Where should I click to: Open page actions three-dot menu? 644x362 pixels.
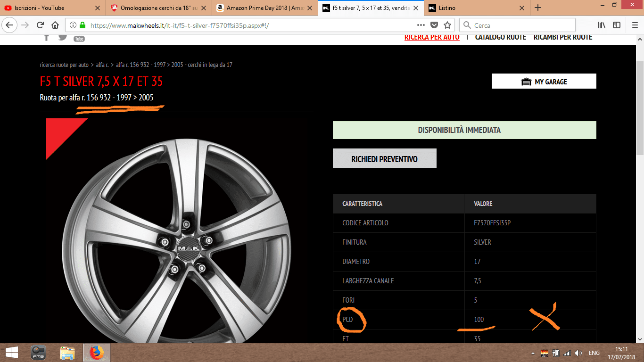pos(421,25)
